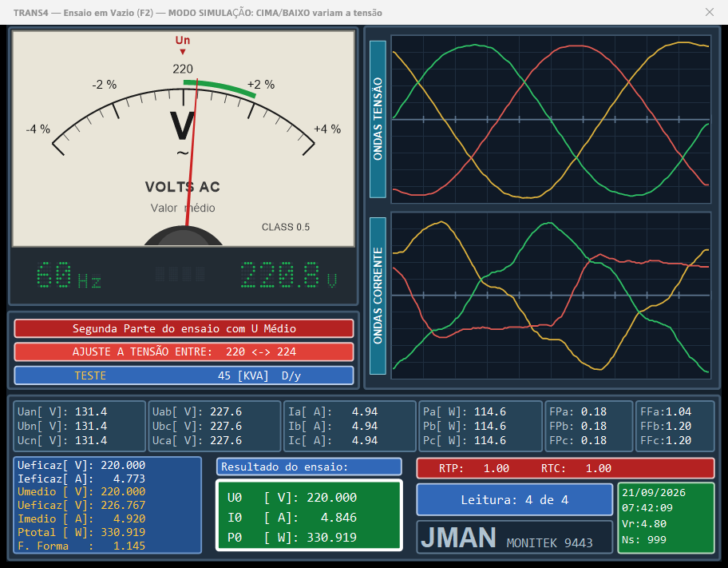Click the blue TESTE 45 [KVA] bar

click(184, 375)
